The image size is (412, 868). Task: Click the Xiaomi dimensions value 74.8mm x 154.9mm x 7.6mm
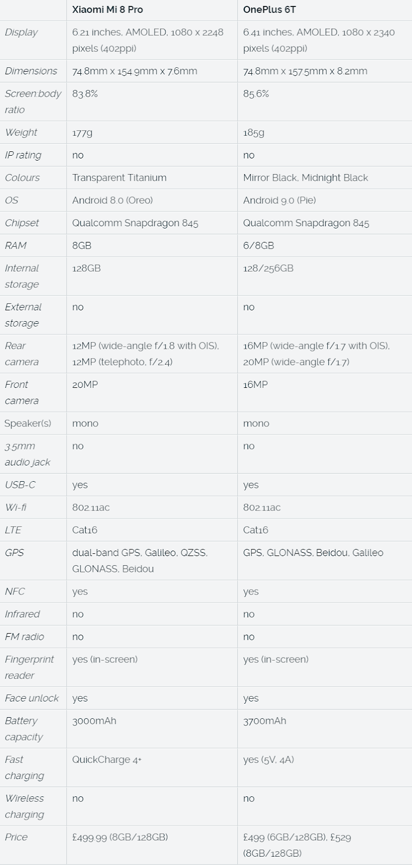[x=135, y=71]
